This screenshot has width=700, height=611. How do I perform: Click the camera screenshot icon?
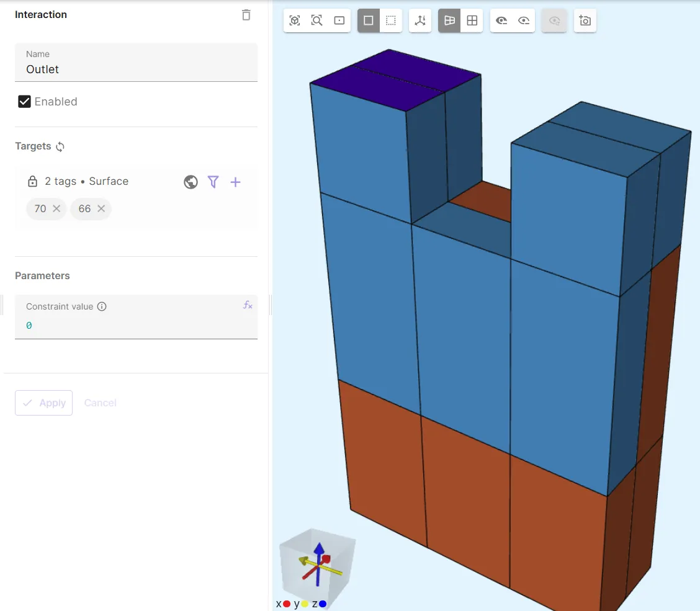(585, 20)
